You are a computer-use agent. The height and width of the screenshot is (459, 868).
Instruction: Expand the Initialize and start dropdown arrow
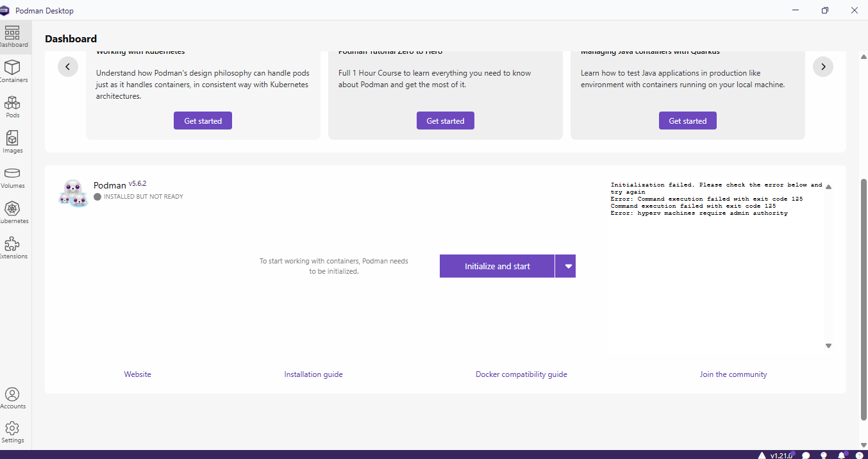pos(565,266)
